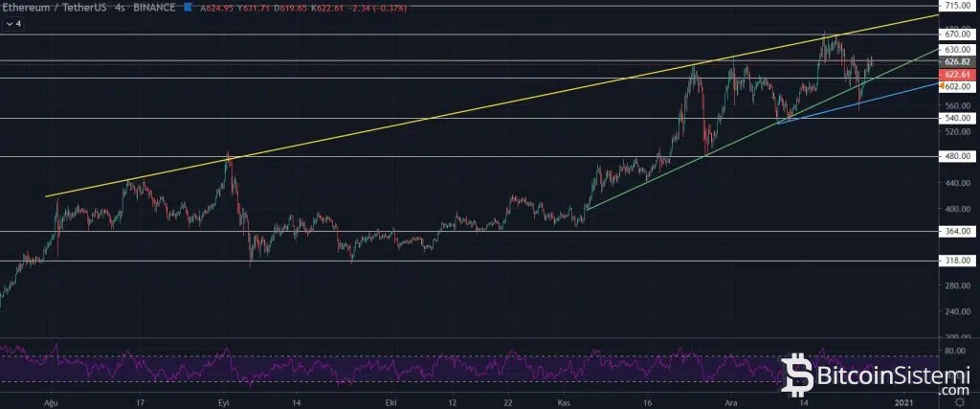Click the 318.00 support price label
The height and width of the screenshot is (409, 980).
tap(957, 260)
